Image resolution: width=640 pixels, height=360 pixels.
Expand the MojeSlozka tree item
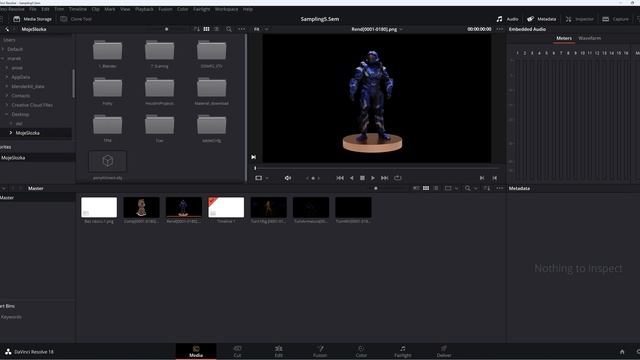11,133
